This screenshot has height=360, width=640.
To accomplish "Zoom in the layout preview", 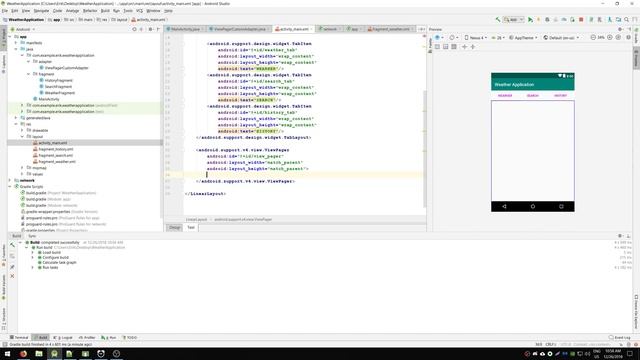I will [x=610, y=38].
